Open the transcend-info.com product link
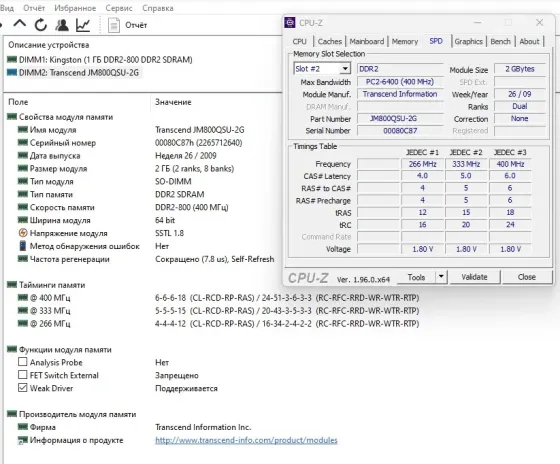The width and height of the screenshot is (560, 464). [x=246, y=440]
